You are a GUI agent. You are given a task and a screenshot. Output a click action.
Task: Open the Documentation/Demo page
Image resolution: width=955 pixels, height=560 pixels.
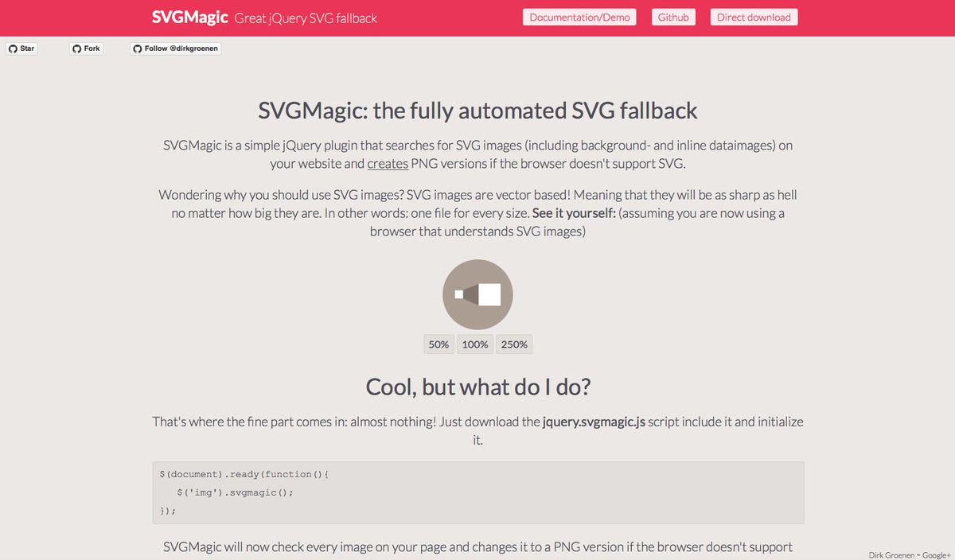[579, 17]
